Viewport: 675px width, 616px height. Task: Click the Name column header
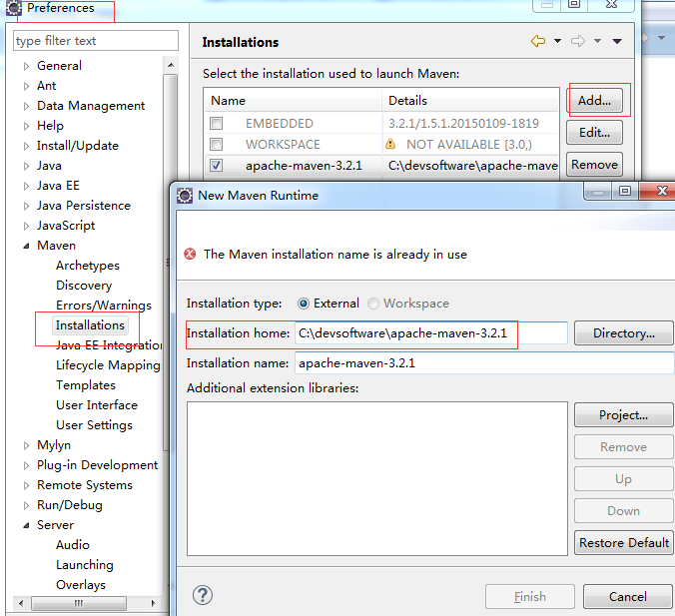[294, 100]
